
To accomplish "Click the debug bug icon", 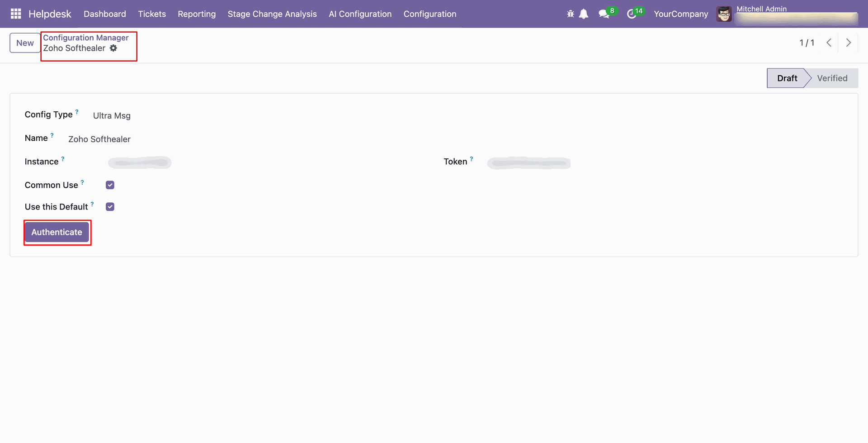I will click(x=571, y=14).
